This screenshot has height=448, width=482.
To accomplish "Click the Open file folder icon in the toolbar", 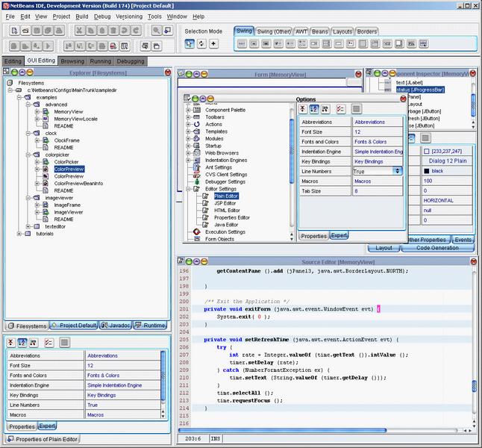I will (x=25, y=31).
